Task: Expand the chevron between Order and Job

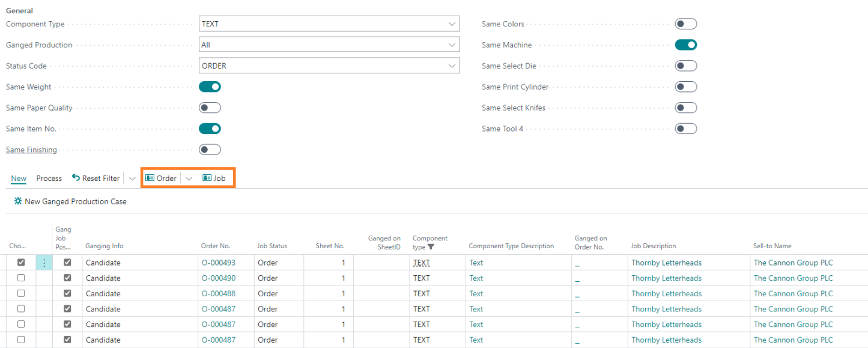Action: [x=189, y=179]
